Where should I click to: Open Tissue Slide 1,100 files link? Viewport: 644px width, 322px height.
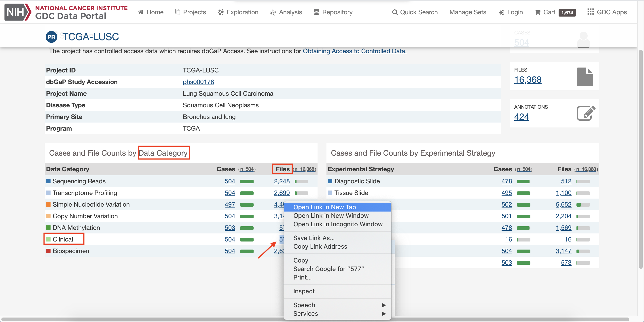click(563, 193)
